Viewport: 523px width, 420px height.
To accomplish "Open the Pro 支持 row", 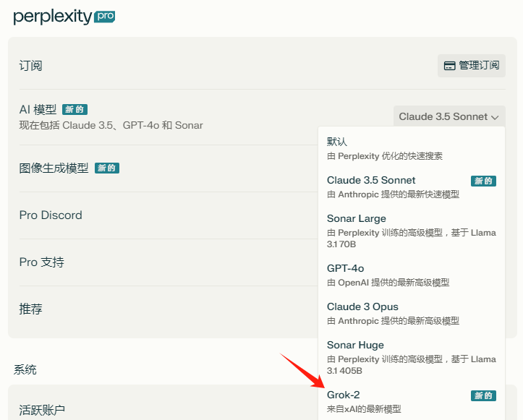I will coord(169,262).
